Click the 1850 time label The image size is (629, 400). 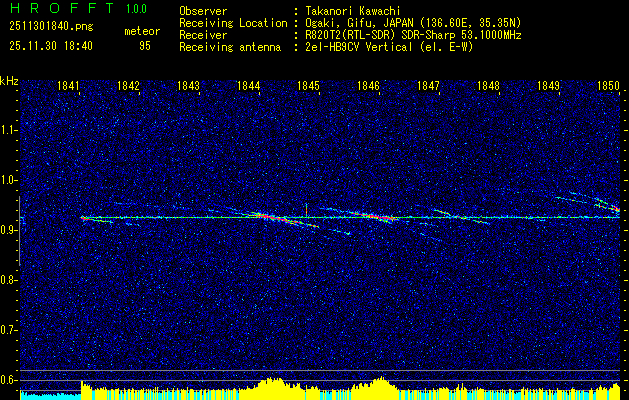[x=608, y=86]
